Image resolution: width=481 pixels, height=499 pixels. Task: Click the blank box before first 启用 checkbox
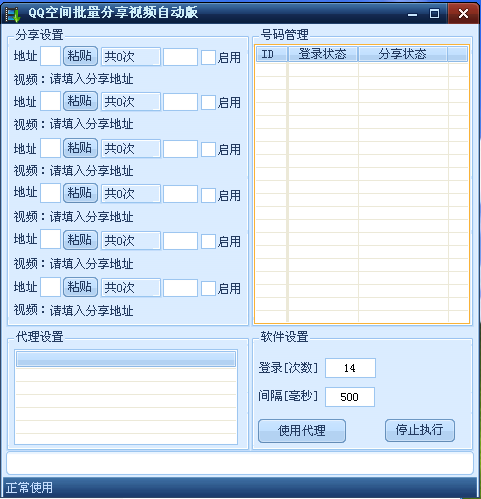coord(180,57)
